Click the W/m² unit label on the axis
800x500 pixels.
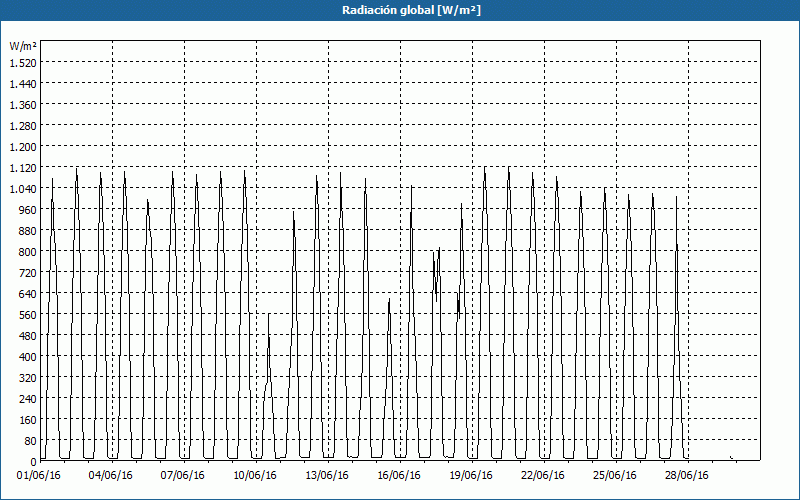[23, 46]
